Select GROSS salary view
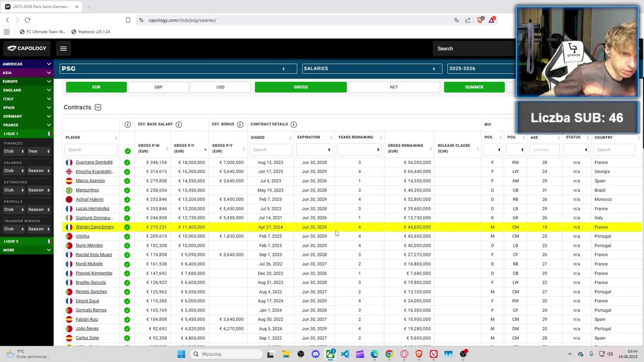 301,87
